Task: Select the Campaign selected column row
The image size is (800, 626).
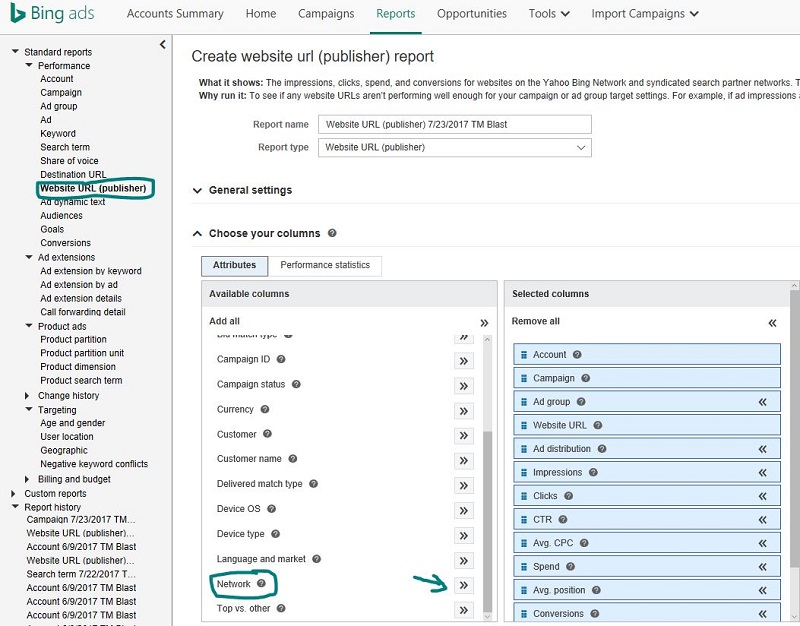Action: click(647, 378)
